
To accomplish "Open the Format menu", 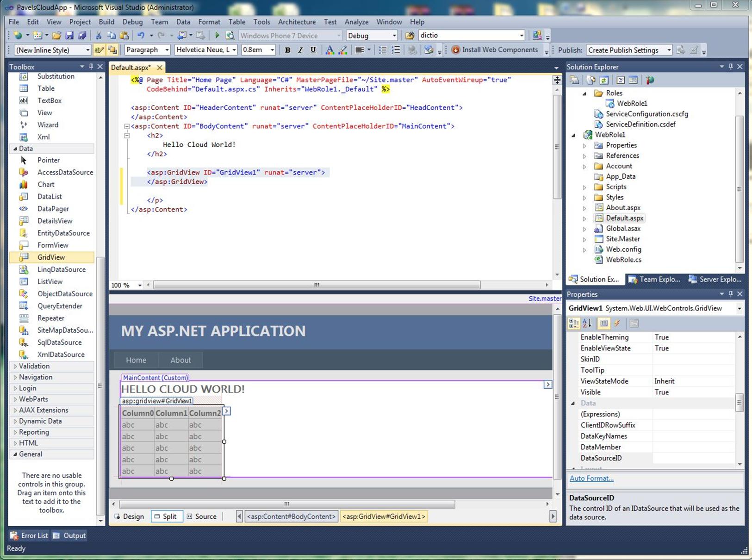I will (209, 22).
